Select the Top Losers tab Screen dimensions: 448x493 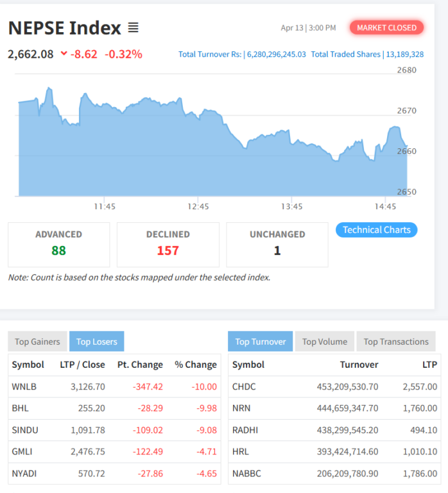96,342
